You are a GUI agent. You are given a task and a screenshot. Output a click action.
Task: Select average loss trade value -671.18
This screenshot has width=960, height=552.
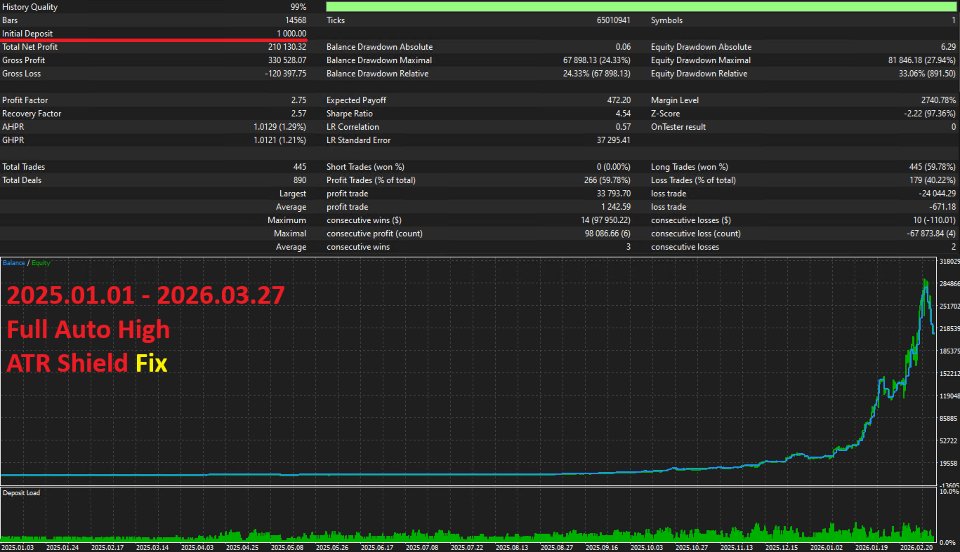[943, 207]
